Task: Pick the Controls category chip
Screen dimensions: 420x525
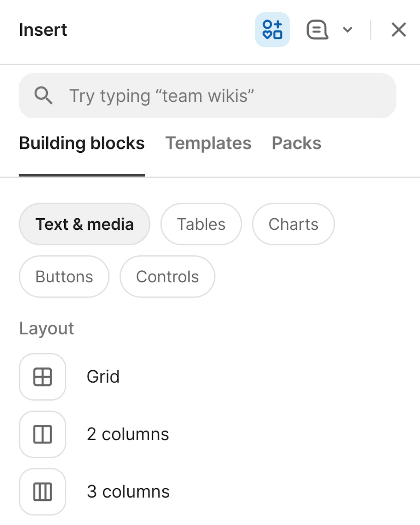Action: click(167, 277)
